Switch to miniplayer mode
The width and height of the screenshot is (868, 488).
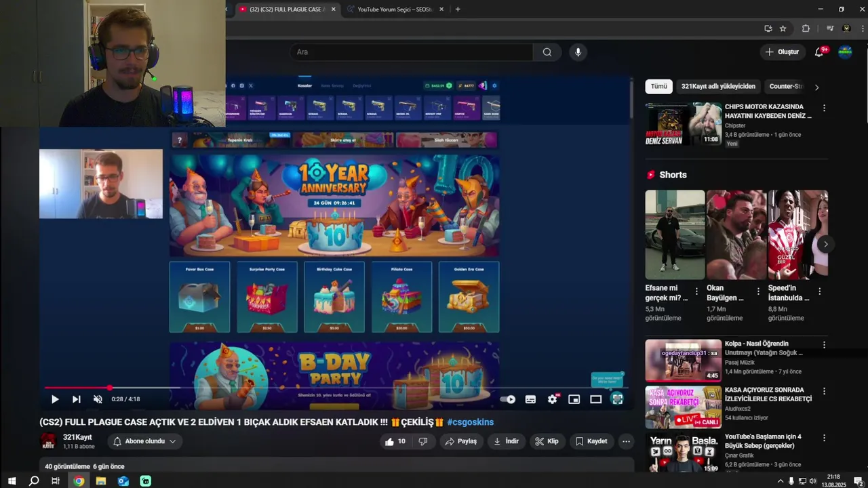coord(574,399)
